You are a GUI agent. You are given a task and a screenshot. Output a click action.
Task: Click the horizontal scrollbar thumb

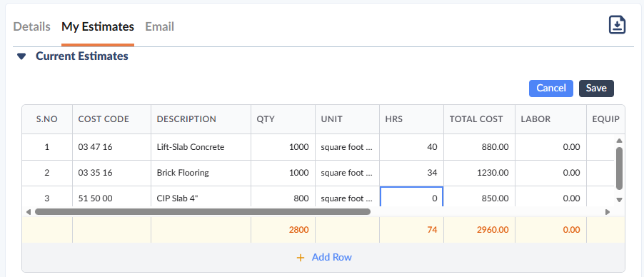[203, 211]
